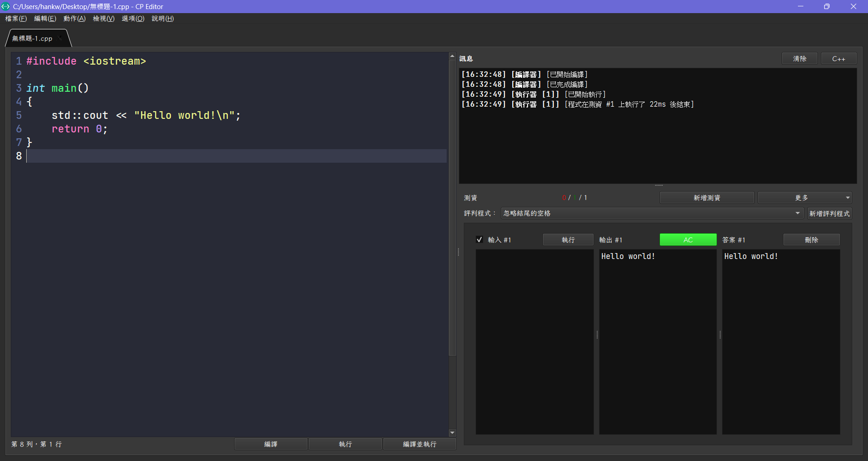
Task: Open the 編輯(E) menu
Action: (45, 19)
